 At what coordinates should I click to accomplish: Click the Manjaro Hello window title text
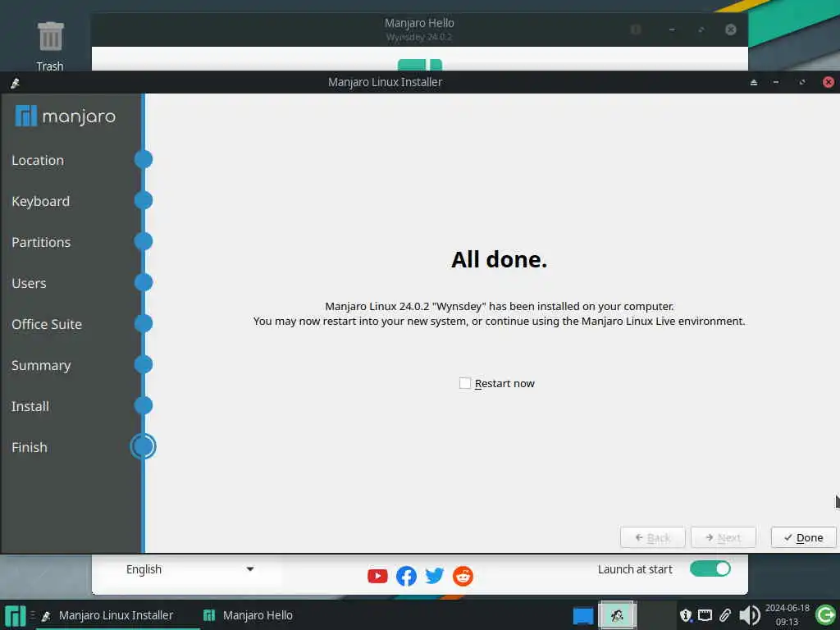[x=419, y=23]
